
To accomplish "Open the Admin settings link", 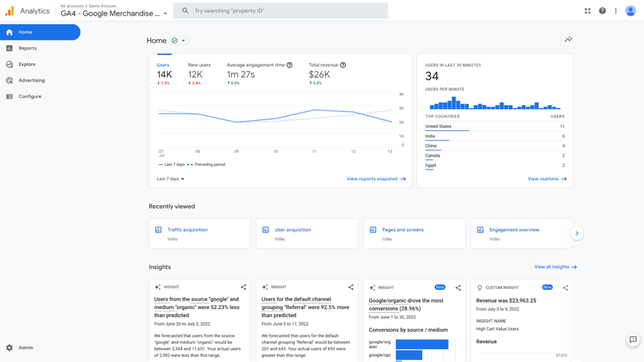I will pyautogui.click(x=26, y=348).
